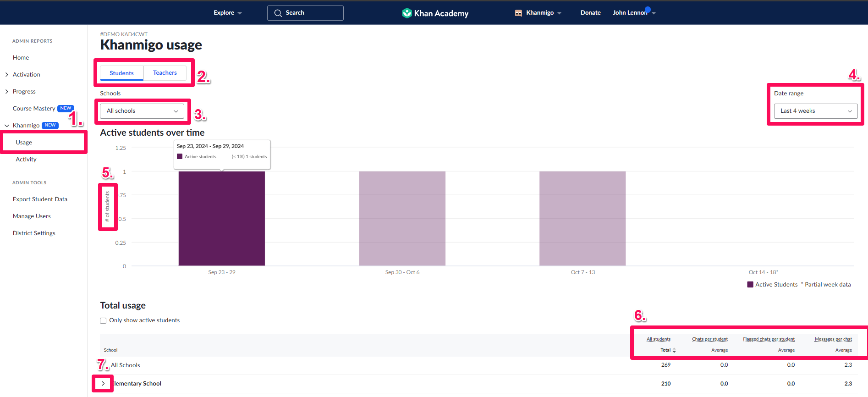Click the Khan Academy leaf logo
This screenshot has width=868, height=397.
click(407, 13)
